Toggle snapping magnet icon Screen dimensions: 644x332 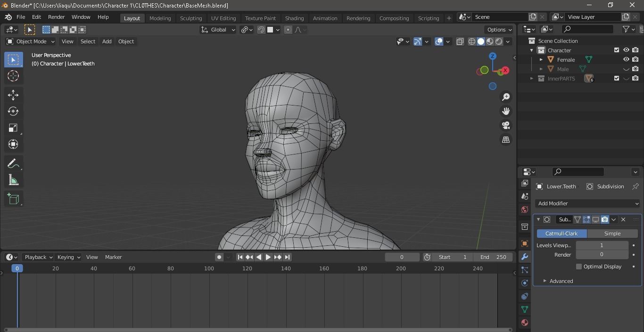[261, 30]
